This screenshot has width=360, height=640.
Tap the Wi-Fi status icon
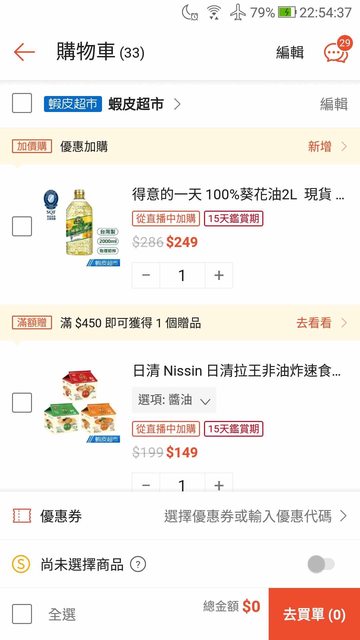pos(213,13)
